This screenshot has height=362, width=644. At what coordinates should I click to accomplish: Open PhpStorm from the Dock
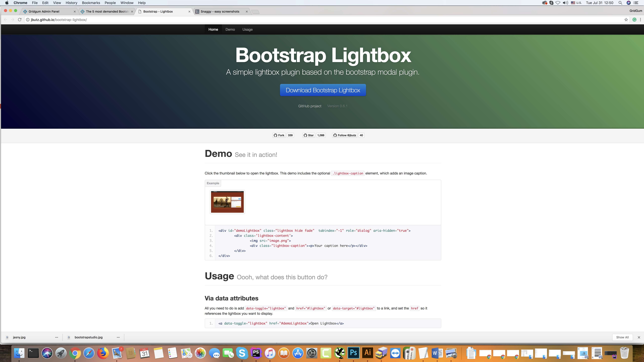click(256, 353)
